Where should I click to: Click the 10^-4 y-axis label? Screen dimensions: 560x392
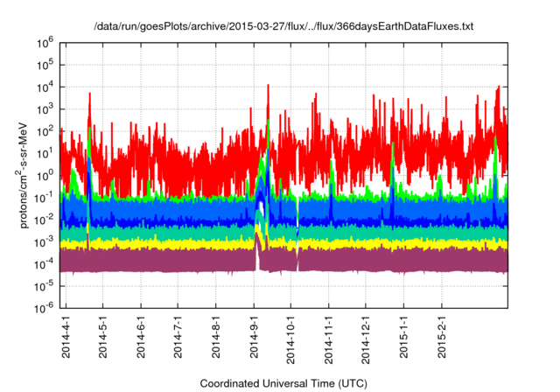click(x=45, y=265)
